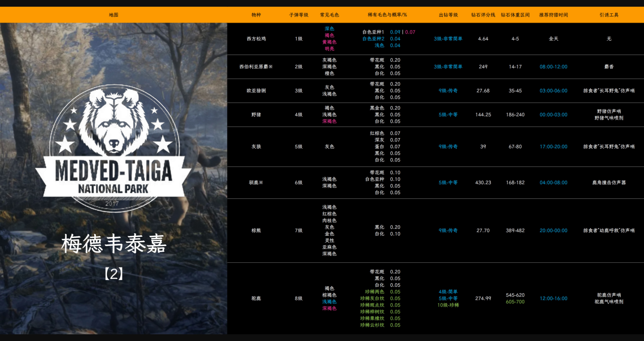Click the species name 灰狼
Viewport: 644px width, 341px height.
(x=256, y=147)
